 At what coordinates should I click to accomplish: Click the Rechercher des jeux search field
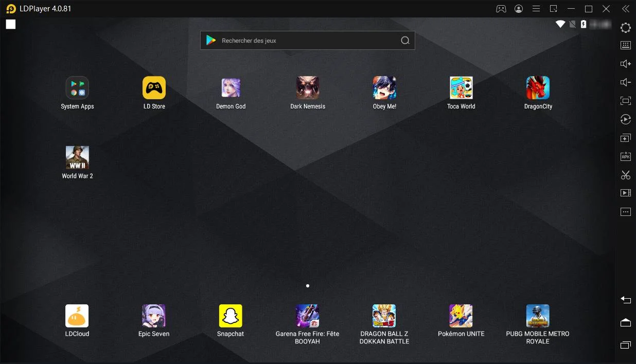click(x=308, y=41)
